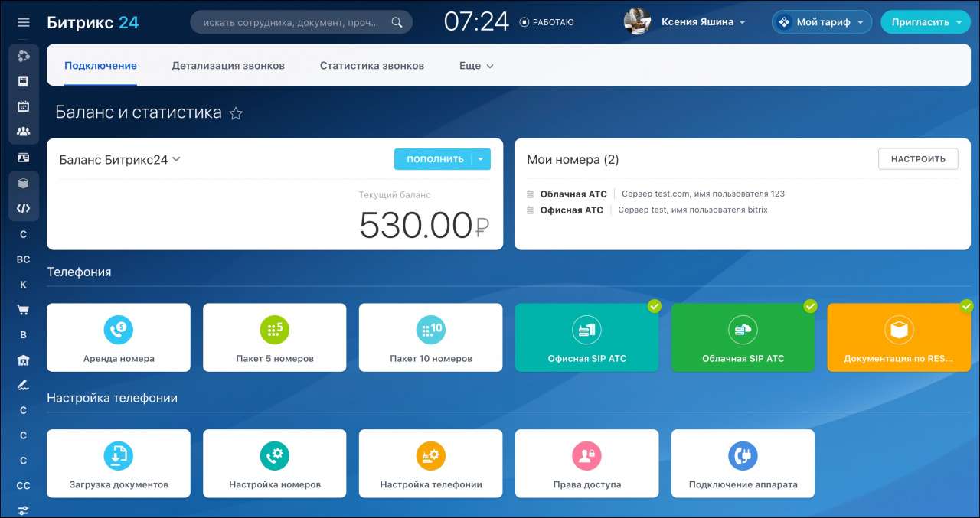Star the Баланс и статистика page

[236, 114]
